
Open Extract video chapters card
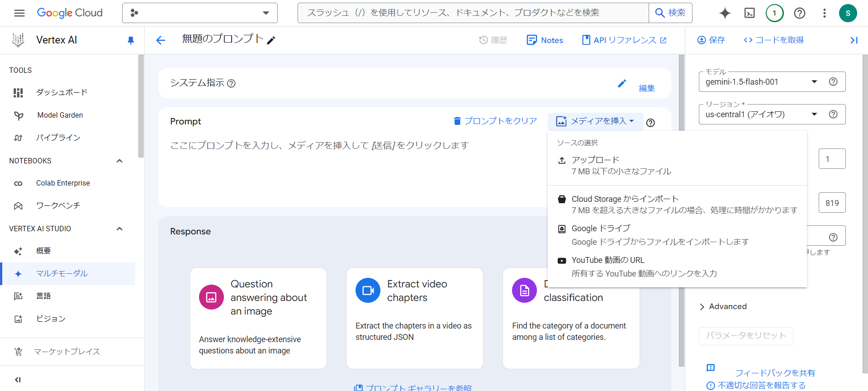tap(415, 318)
